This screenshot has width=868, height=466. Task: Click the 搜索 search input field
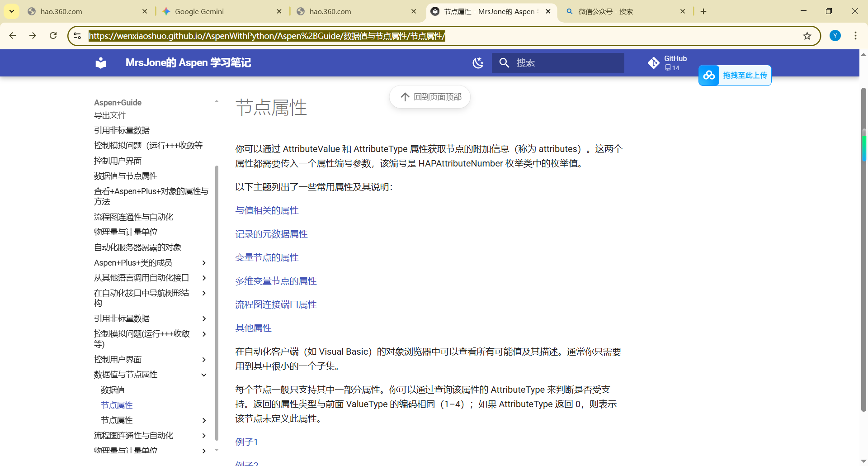pos(565,63)
